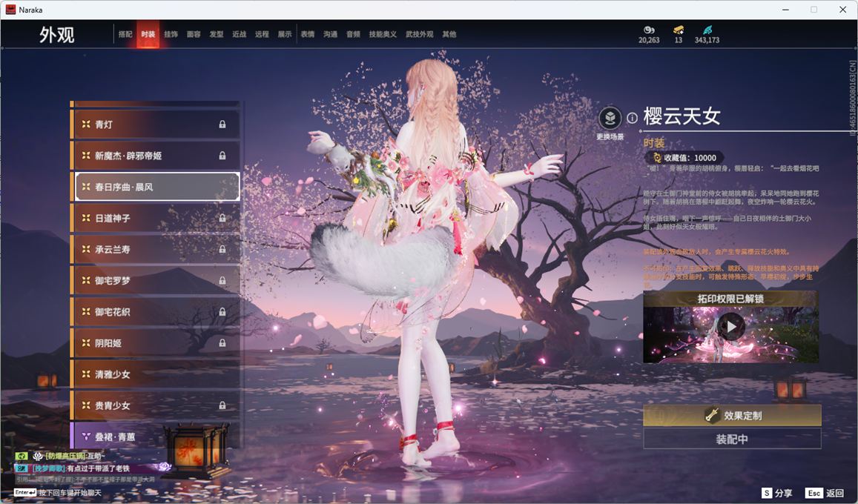Click 返回 return label

click(x=834, y=493)
